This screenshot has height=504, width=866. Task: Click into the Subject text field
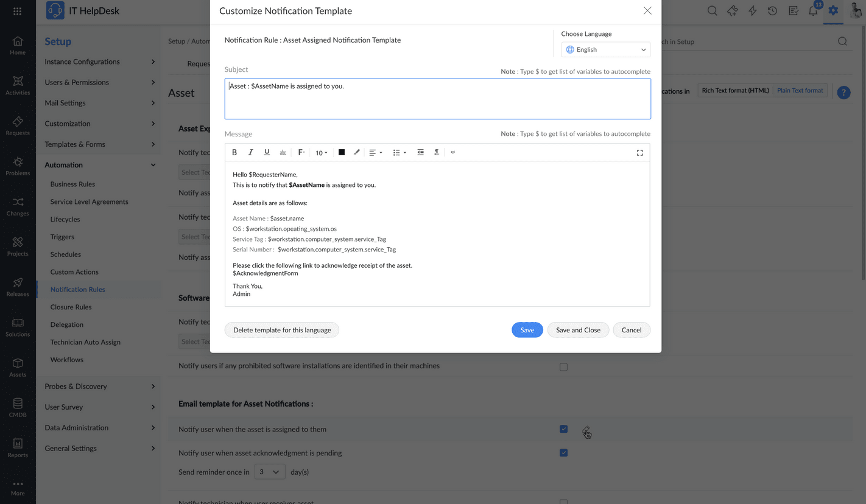(437, 99)
